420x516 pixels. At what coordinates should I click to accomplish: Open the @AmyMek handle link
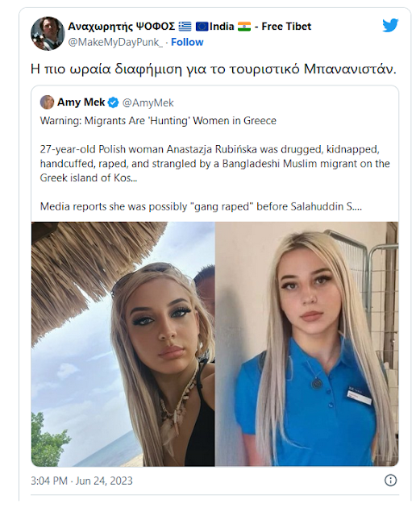[x=148, y=103]
